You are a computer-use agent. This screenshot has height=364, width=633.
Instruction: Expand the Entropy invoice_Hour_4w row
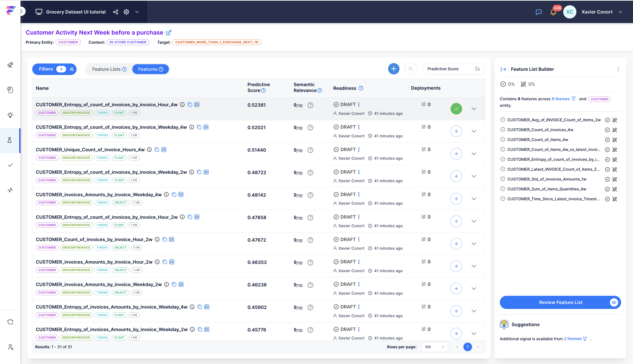(474, 109)
